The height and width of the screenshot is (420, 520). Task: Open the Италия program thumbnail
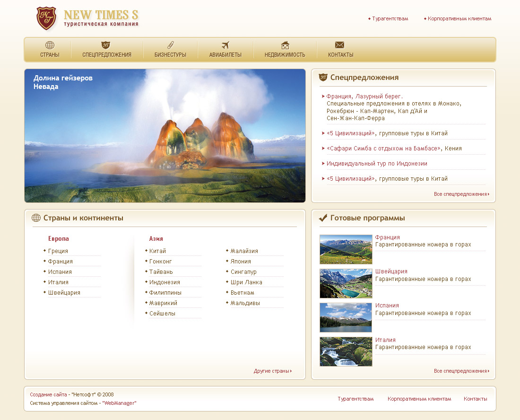pos(346,352)
